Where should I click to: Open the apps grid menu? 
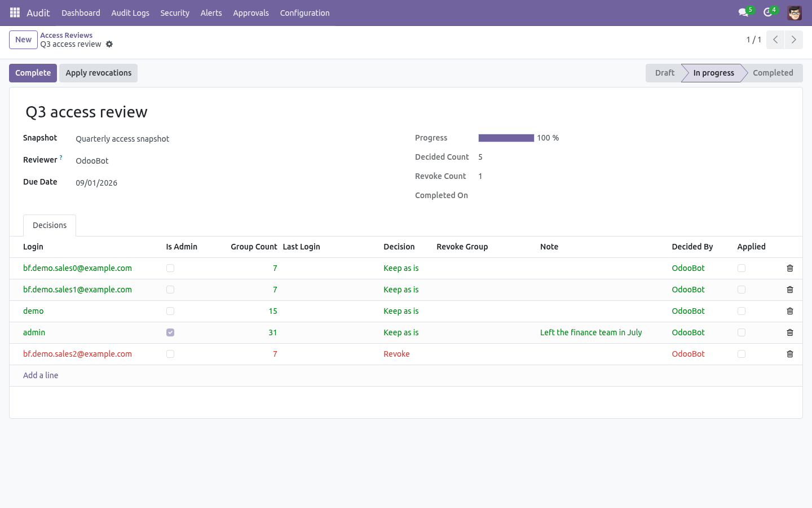(15, 12)
